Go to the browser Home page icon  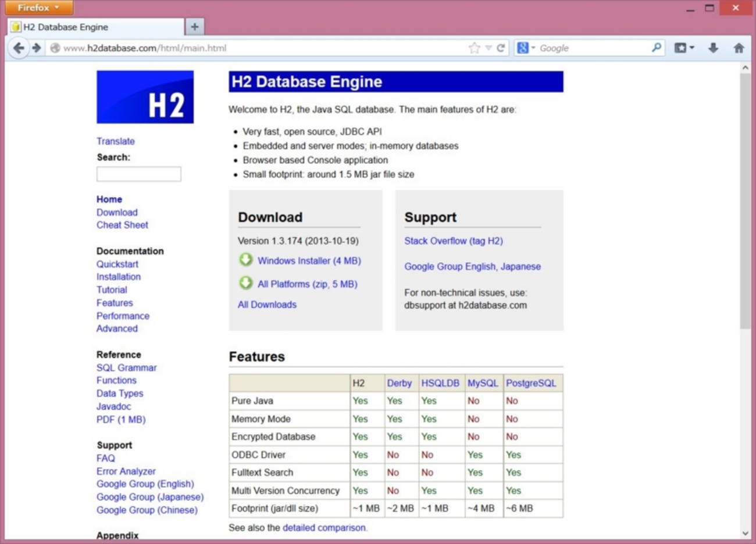pos(739,48)
